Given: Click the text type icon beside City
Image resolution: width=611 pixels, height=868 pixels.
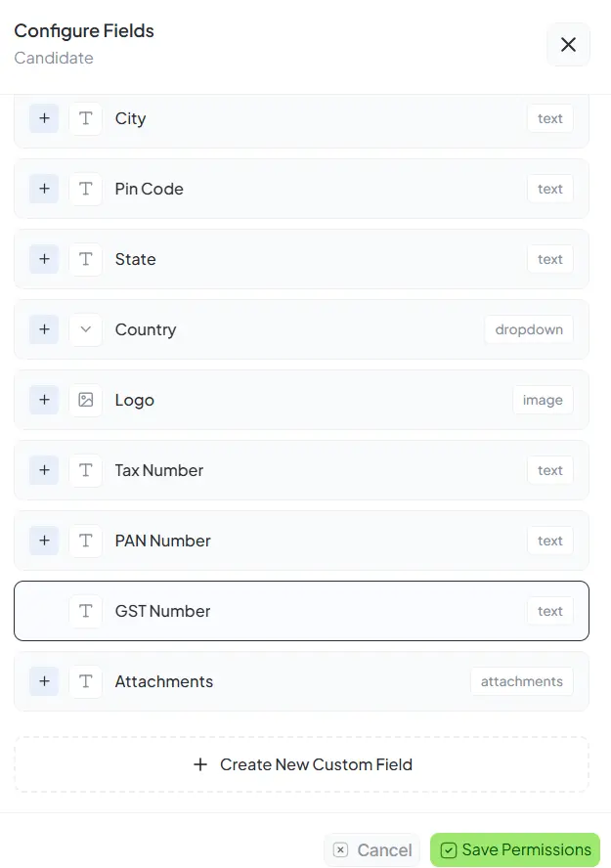Looking at the screenshot, I should (x=86, y=118).
